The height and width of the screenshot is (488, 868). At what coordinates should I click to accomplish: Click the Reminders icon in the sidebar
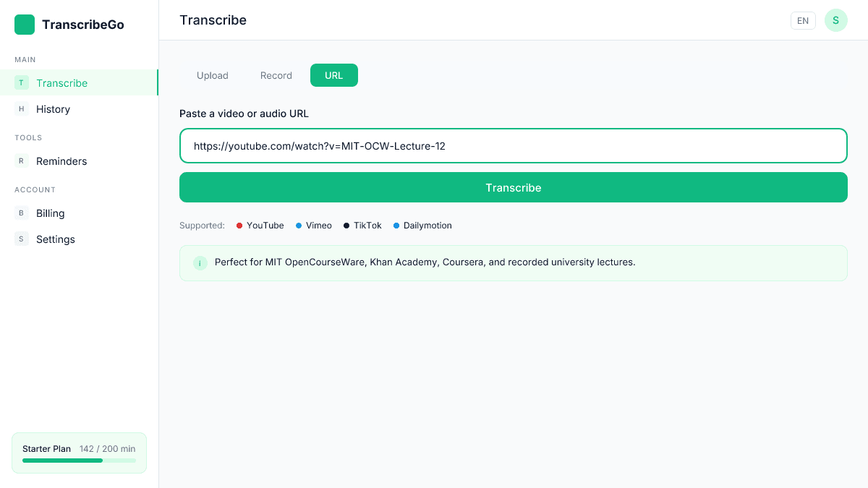click(21, 160)
